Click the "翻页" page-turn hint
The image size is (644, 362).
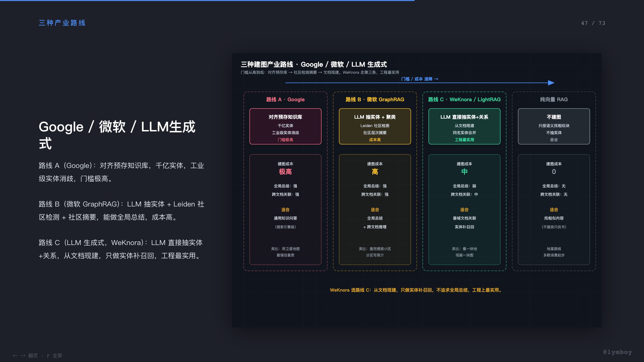point(33,356)
